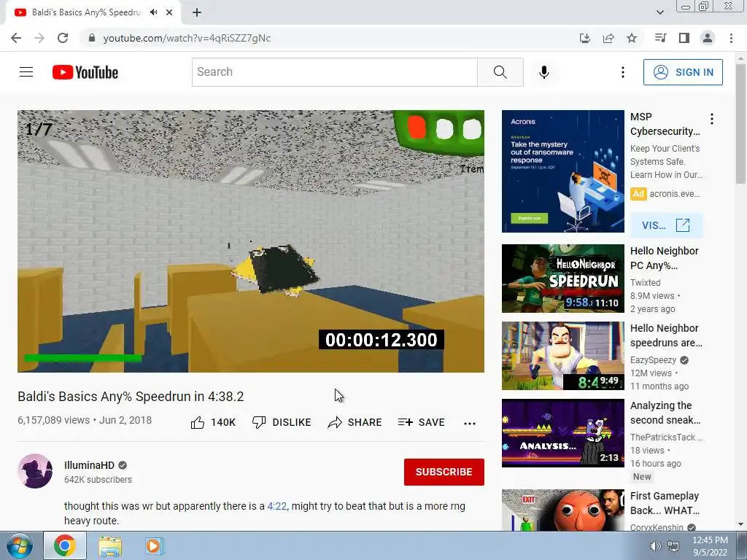Mute the tab via the speaker icon

[x=153, y=12]
